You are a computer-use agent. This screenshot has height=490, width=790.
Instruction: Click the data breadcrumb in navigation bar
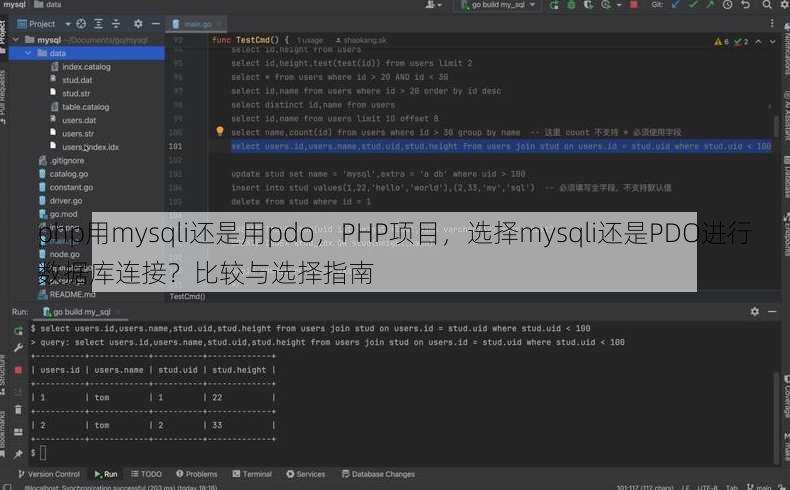tap(48, 5)
